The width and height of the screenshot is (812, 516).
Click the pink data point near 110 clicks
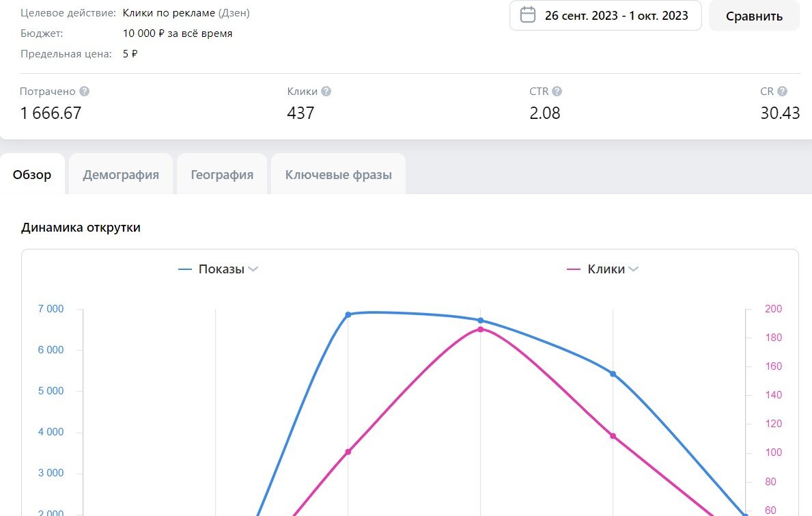[x=613, y=436]
